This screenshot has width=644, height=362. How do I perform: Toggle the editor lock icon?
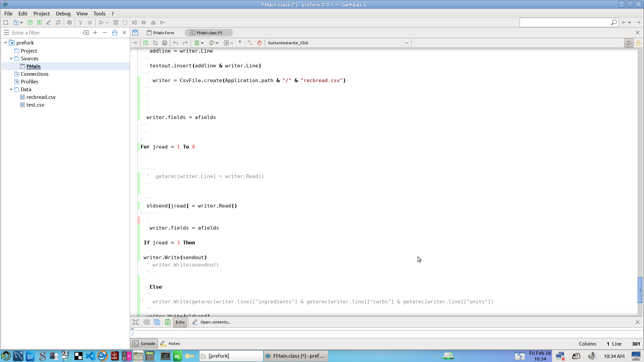coord(638,43)
